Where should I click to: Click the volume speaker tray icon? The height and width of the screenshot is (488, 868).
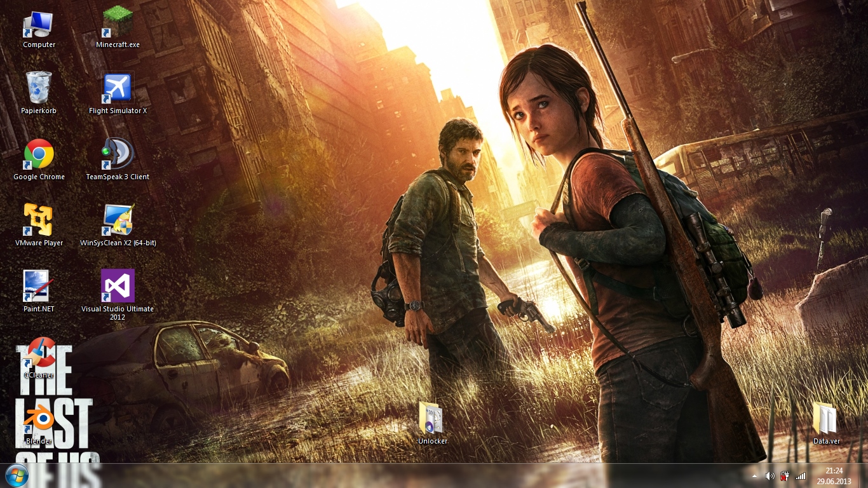coord(770,476)
